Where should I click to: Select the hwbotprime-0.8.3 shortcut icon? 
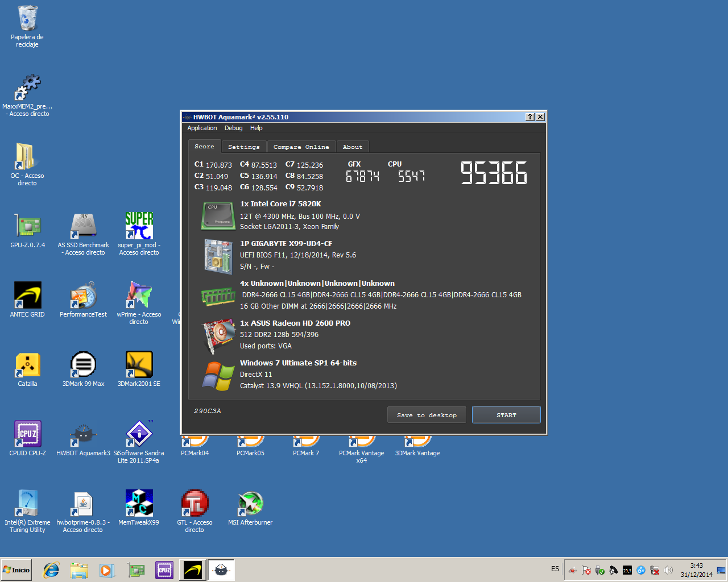(x=83, y=504)
